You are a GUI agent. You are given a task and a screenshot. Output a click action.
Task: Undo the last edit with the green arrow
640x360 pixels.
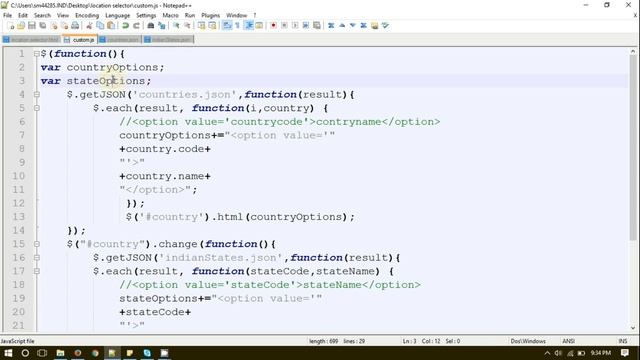pyautogui.click(x=125, y=26)
